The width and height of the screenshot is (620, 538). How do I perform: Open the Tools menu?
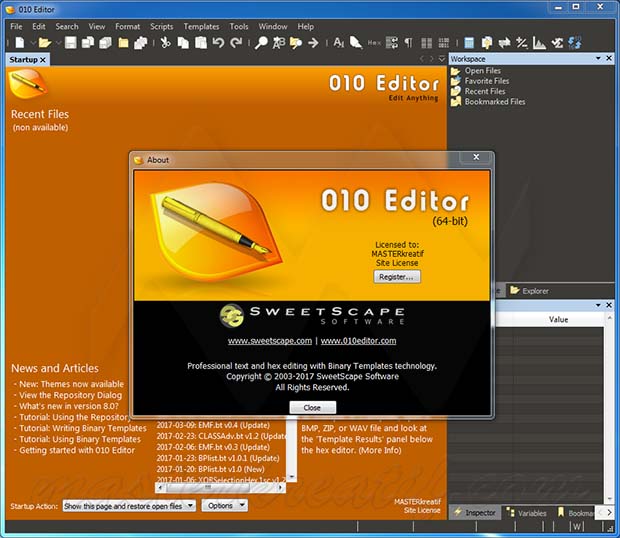pyautogui.click(x=239, y=26)
